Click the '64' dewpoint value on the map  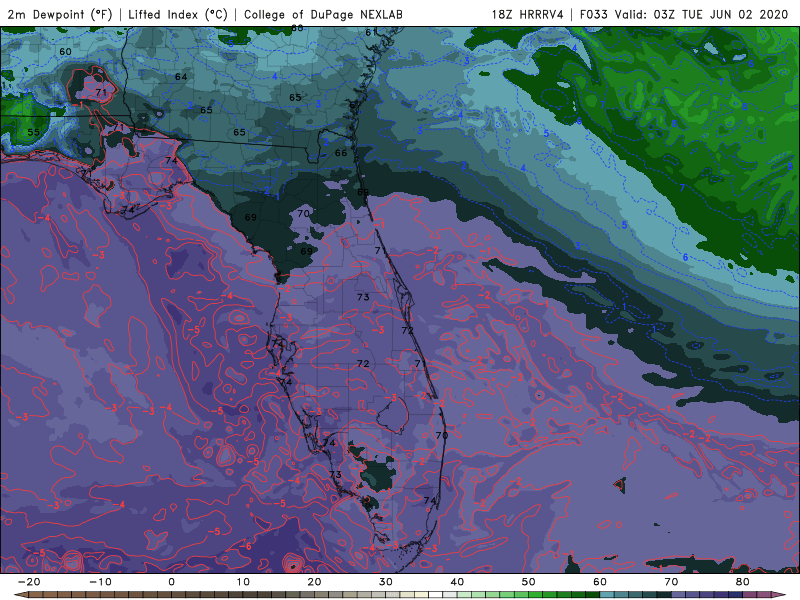(181, 77)
